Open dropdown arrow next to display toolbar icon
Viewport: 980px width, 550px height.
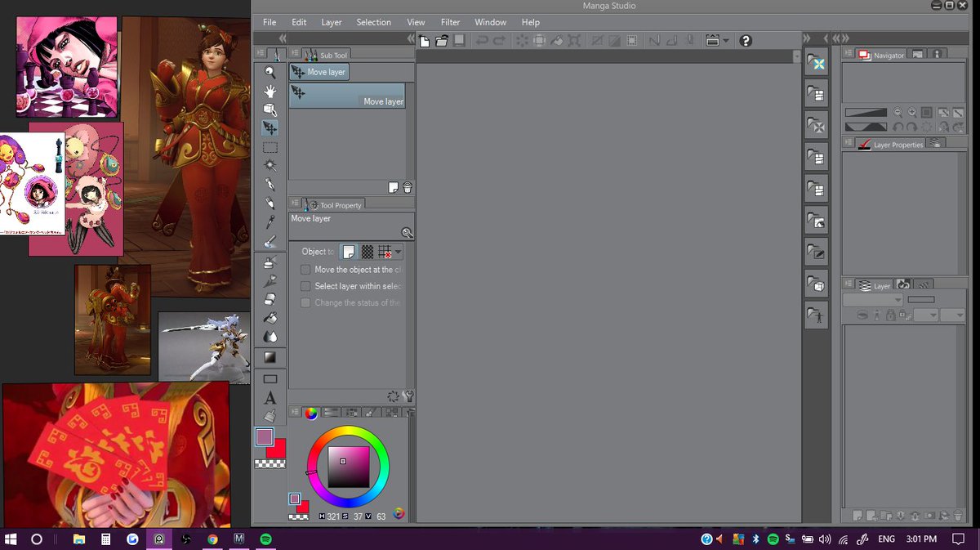(725, 40)
